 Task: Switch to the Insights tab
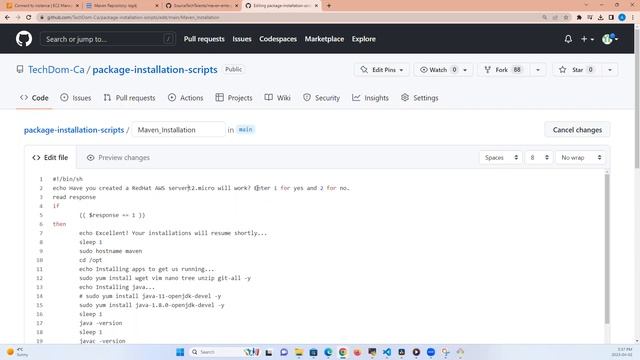pos(370,98)
